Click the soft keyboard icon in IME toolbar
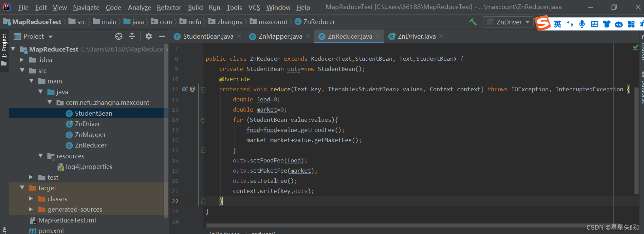 tap(594, 24)
